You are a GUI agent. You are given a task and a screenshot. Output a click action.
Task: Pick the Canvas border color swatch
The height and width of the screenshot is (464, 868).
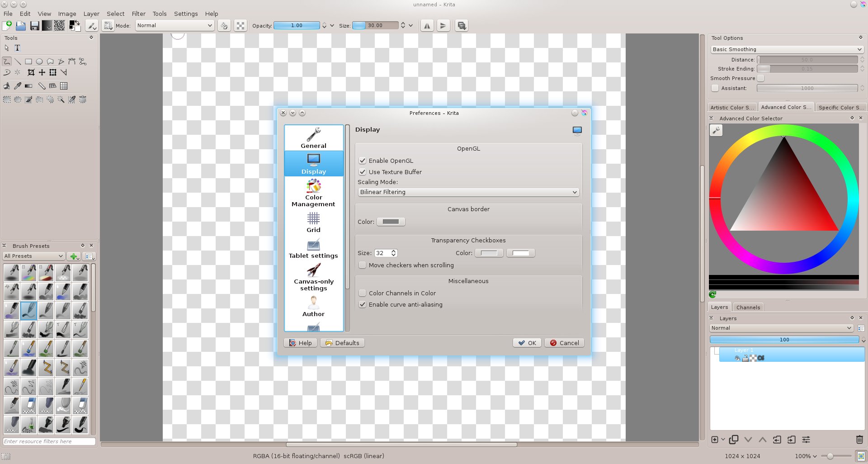pos(391,222)
